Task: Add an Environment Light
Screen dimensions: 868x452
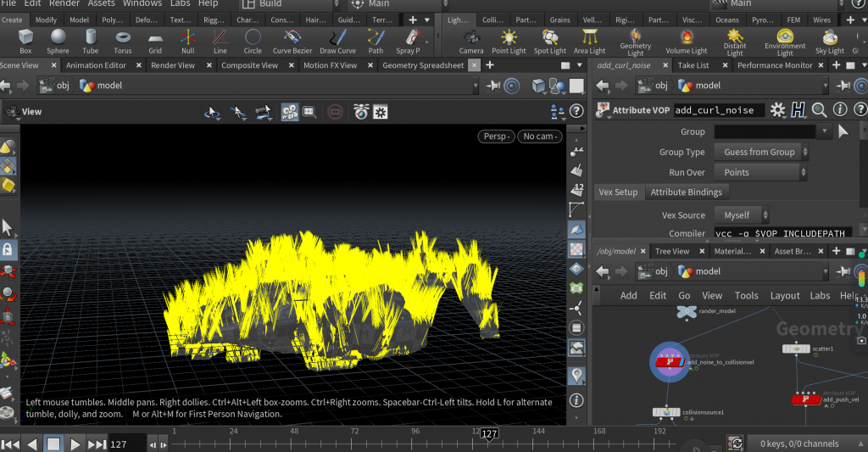Action: click(x=785, y=42)
